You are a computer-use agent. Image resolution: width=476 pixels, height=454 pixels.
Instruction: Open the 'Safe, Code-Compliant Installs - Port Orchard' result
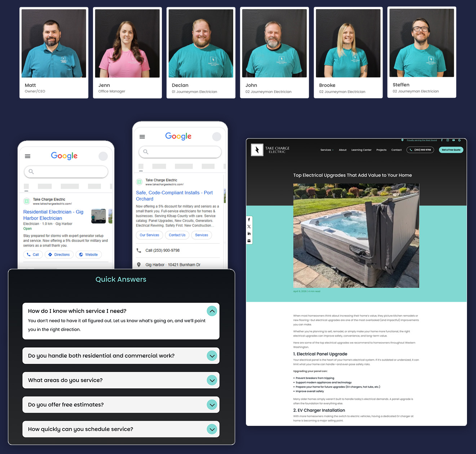(x=174, y=196)
